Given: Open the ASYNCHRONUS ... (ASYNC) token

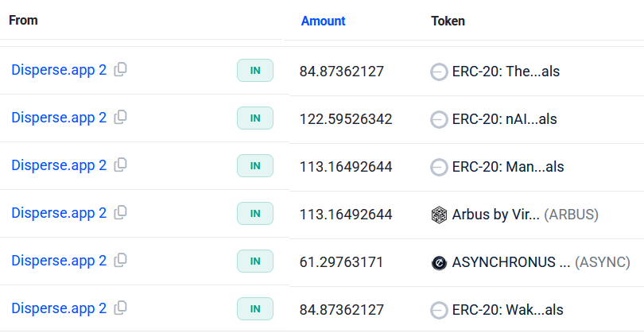Looking at the screenshot, I should pos(541,262).
